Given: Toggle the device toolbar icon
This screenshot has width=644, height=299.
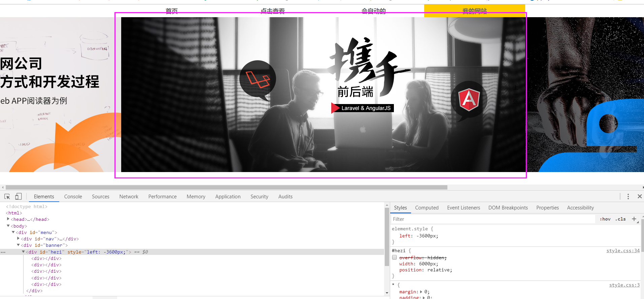Looking at the screenshot, I should click(x=19, y=196).
